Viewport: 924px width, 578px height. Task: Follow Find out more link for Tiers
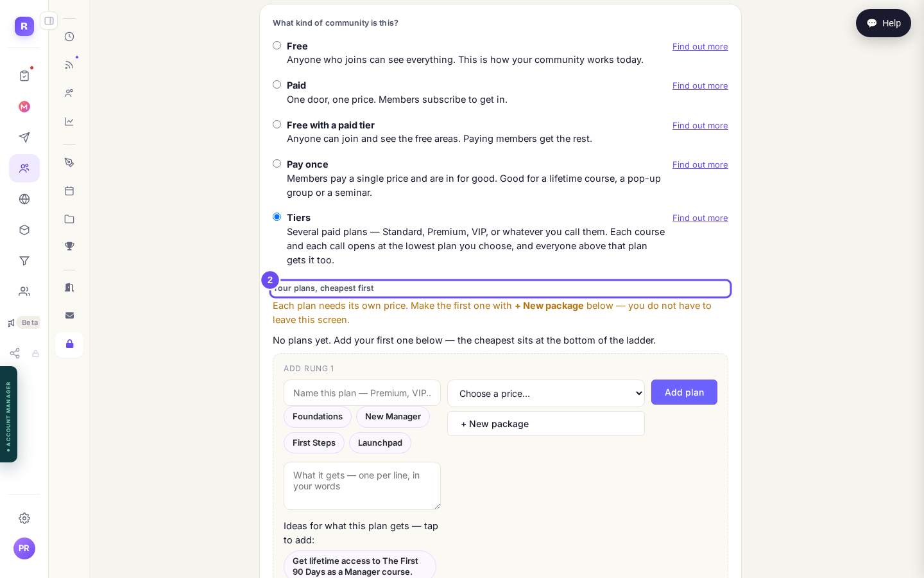[700, 218]
